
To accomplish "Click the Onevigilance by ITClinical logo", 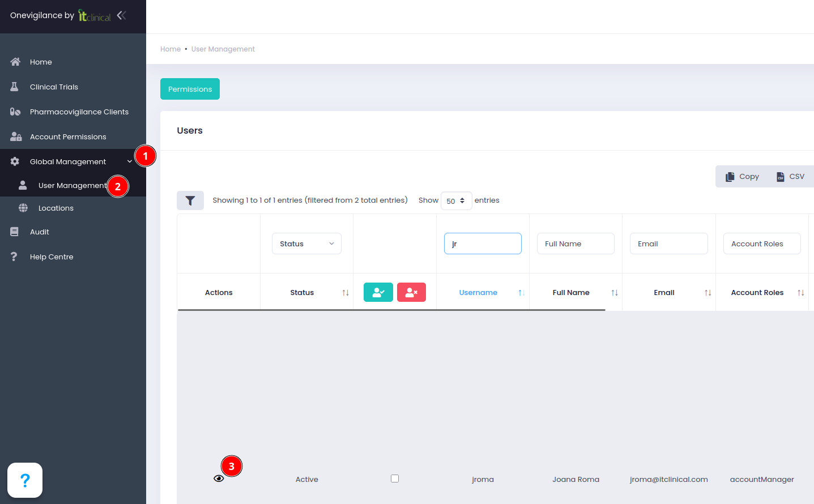I will click(61, 15).
